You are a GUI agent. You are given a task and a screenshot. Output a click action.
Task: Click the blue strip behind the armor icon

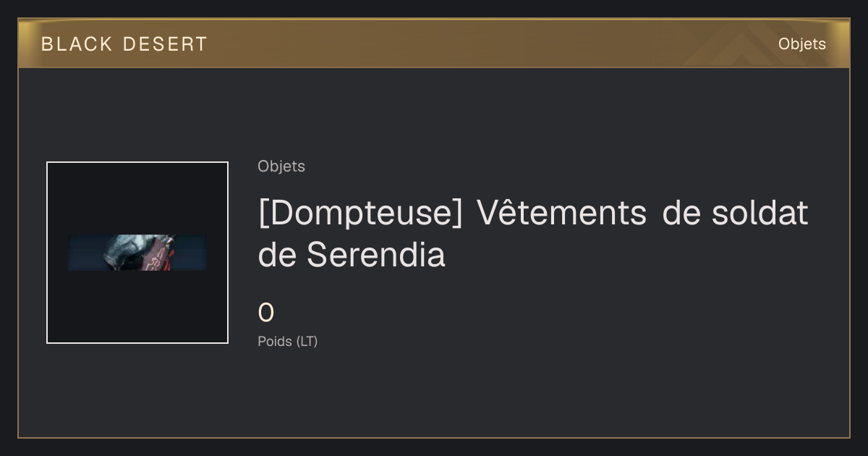[192, 253]
